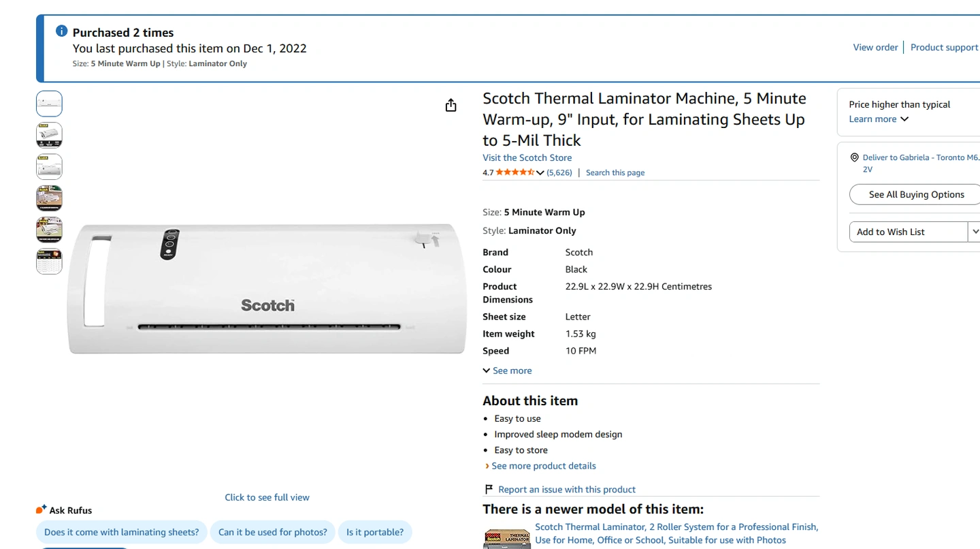Click the share icon above product image
The height and width of the screenshot is (549, 980).
click(x=451, y=105)
